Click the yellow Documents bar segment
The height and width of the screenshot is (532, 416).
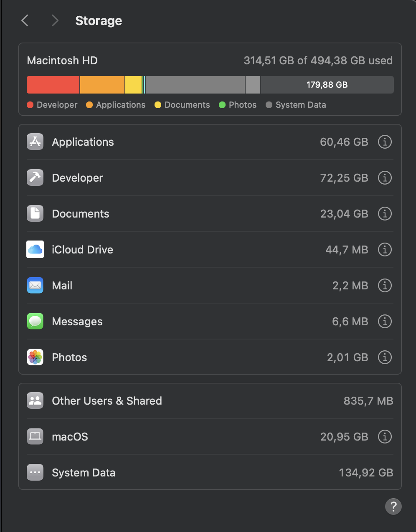coord(134,85)
